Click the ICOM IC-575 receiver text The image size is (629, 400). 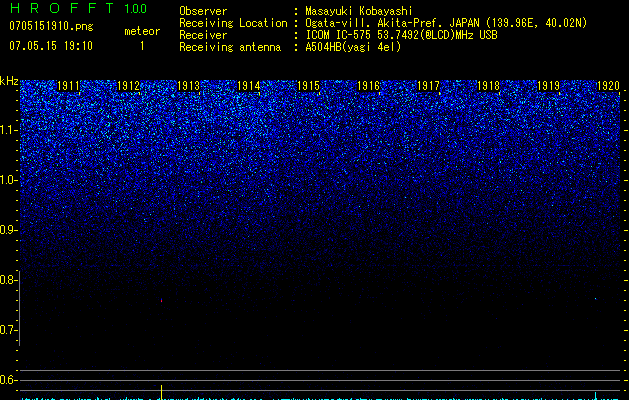[401, 35]
